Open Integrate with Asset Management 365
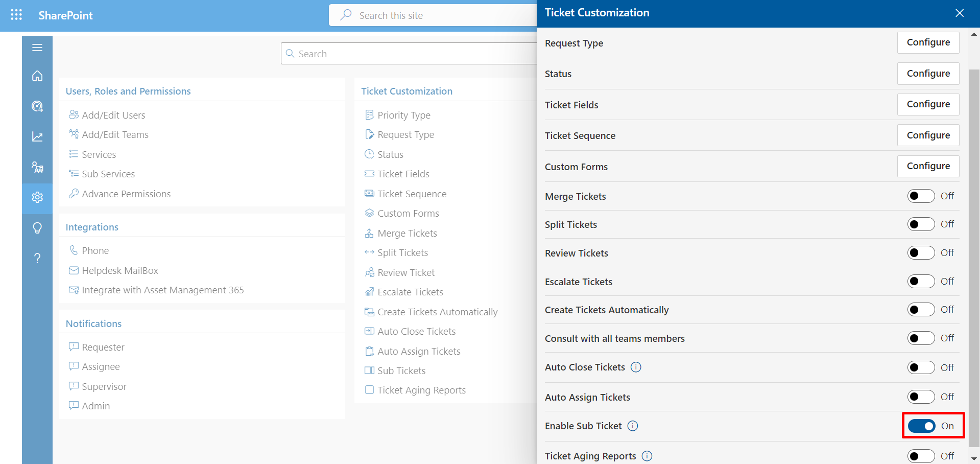Screen dimensions: 980x464 click(163, 290)
